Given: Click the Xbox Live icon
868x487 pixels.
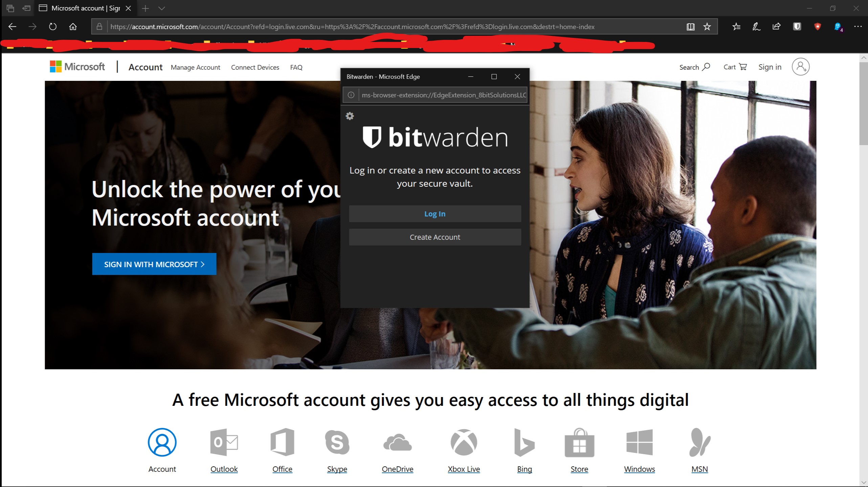Looking at the screenshot, I should click(464, 442).
